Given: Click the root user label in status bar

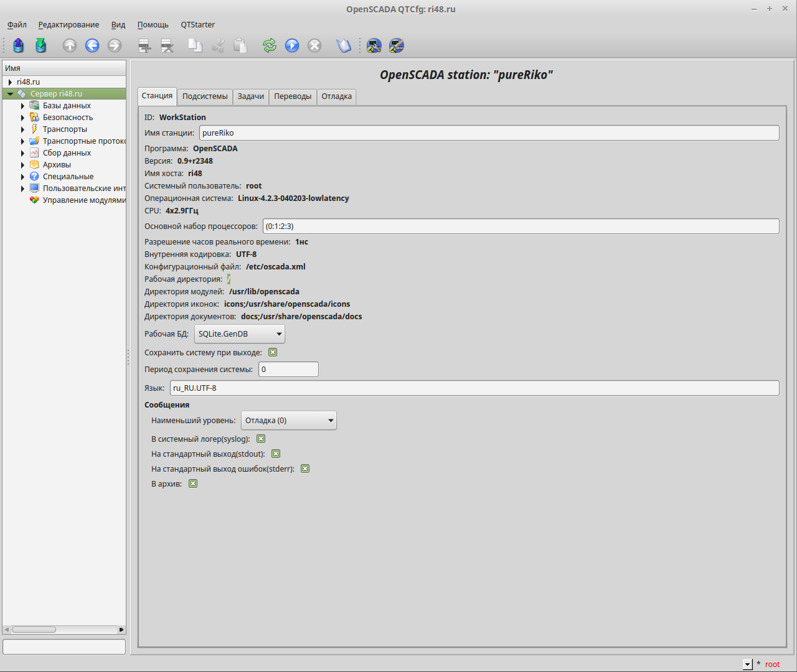Looking at the screenshot, I should pos(772,665).
